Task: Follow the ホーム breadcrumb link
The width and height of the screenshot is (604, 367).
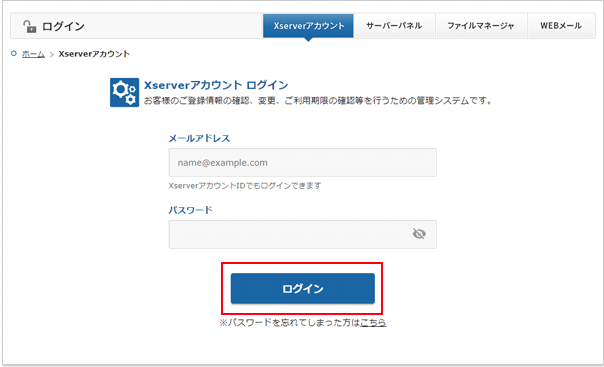Action: coord(33,54)
